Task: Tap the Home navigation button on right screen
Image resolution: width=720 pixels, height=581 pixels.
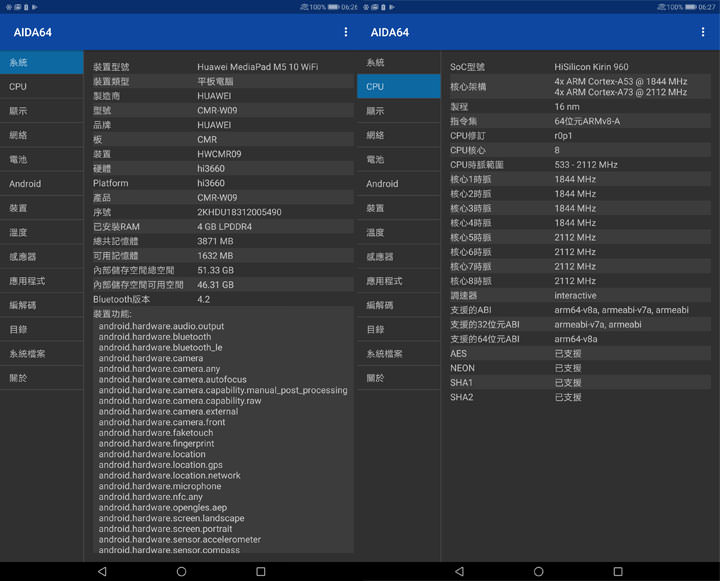Action: pyautogui.click(x=539, y=571)
